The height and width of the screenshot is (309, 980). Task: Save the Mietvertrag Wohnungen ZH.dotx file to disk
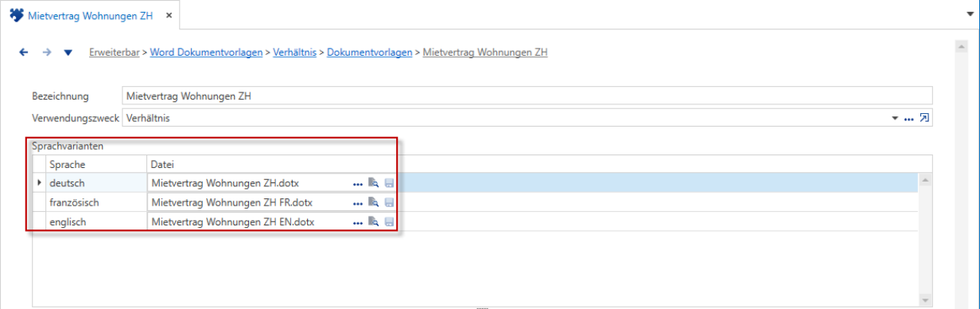[389, 183]
